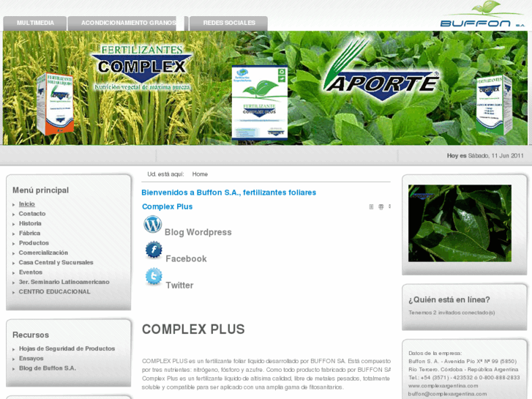The width and height of the screenshot is (532, 399).
Task: Open the Blog Wordpress link
Action: (x=198, y=232)
